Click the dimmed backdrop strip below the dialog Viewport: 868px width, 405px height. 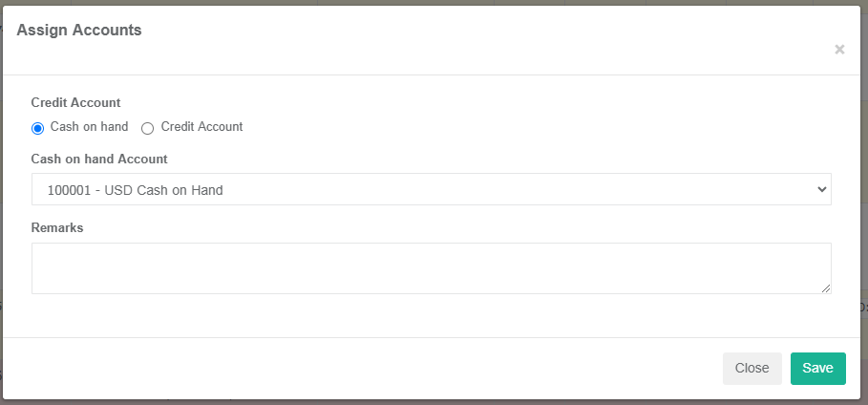pyautogui.click(x=430, y=402)
